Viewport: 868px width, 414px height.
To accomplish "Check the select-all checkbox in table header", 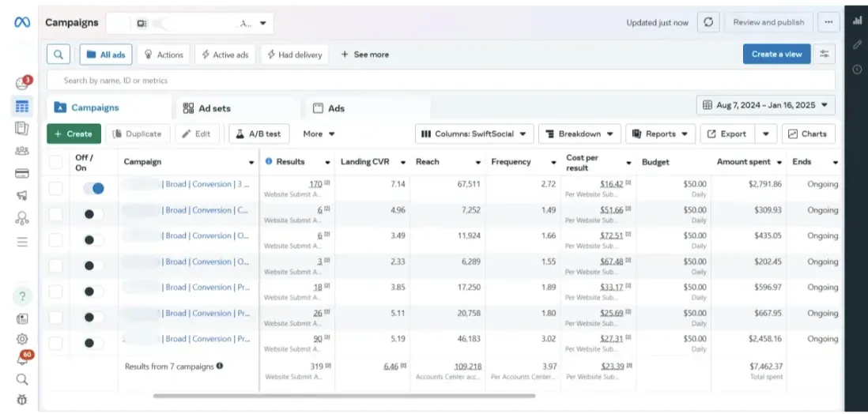I will pyautogui.click(x=55, y=162).
